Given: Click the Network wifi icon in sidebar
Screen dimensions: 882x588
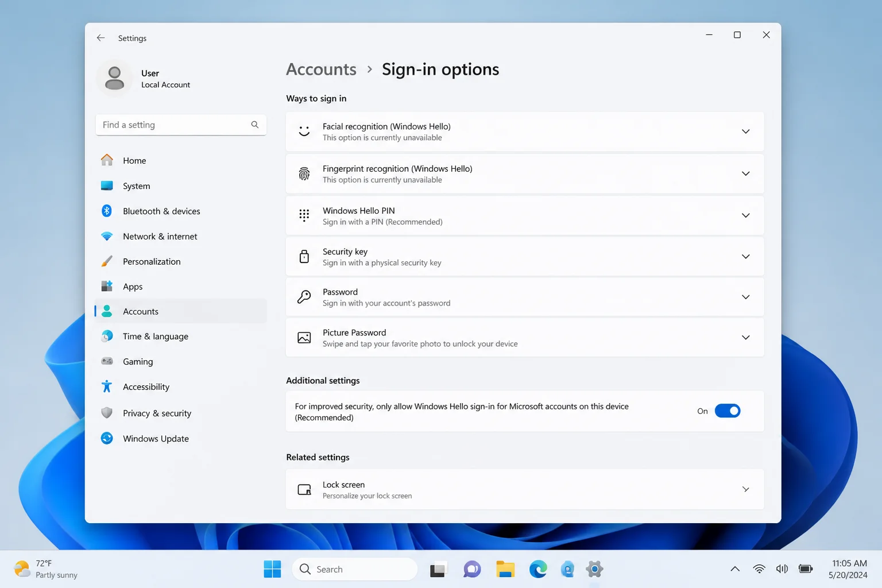Looking at the screenshot, I should point(107,236).
